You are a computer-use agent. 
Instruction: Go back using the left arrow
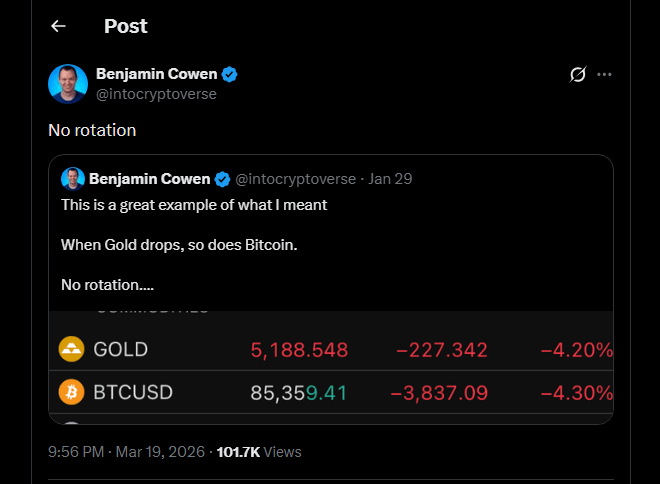pos(58,26)
